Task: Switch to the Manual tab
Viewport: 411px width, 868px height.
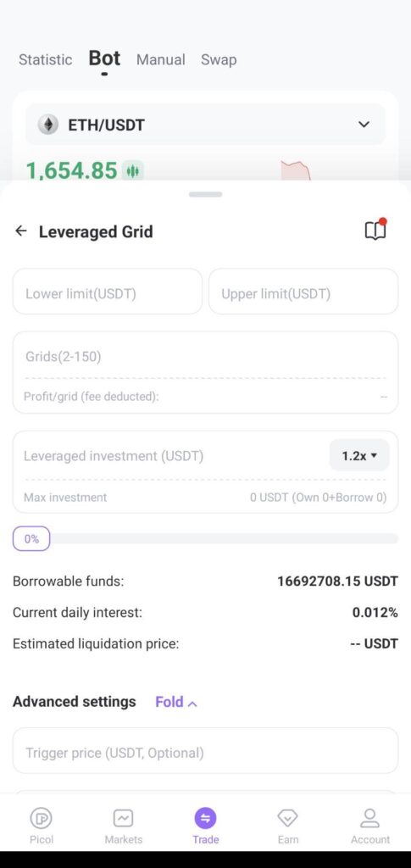Action: 160,60
